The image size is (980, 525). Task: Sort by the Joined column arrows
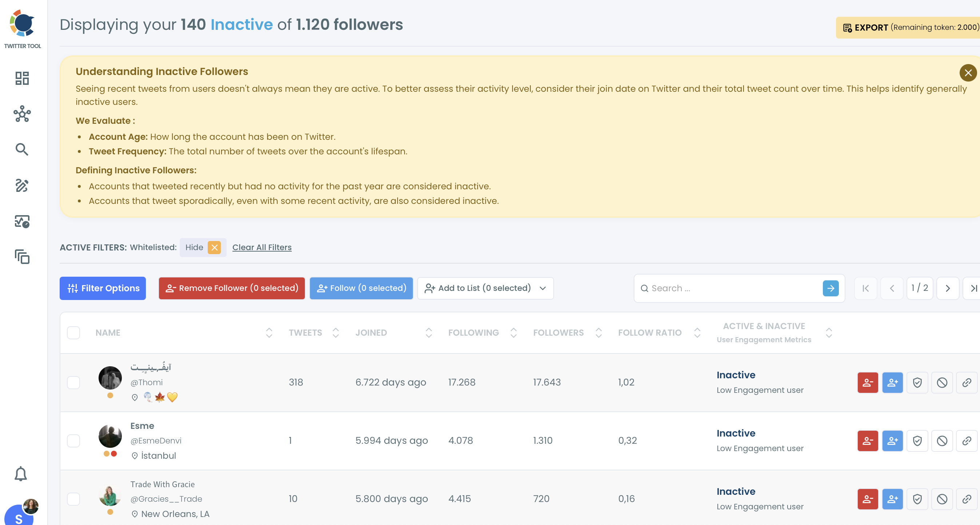coord(429,332)
